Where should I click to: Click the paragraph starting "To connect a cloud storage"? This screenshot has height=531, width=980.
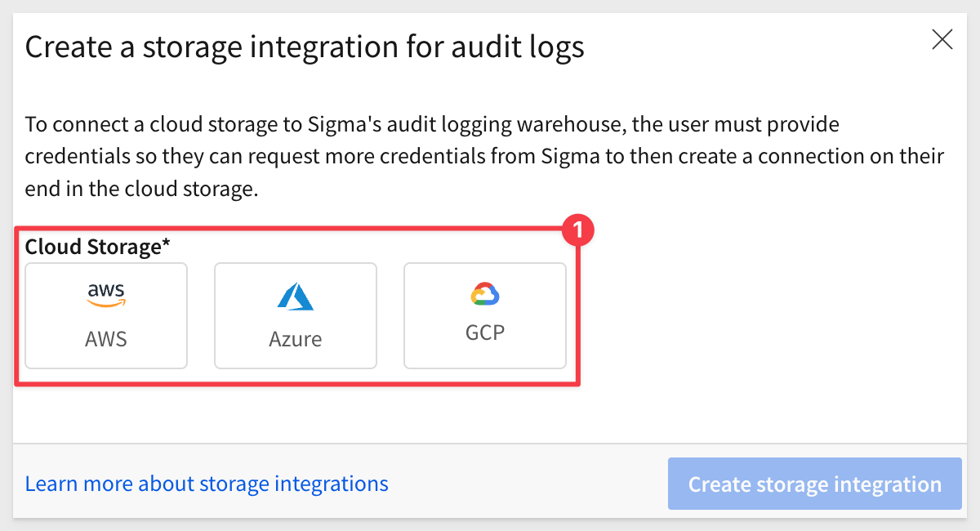click(485, 156)
